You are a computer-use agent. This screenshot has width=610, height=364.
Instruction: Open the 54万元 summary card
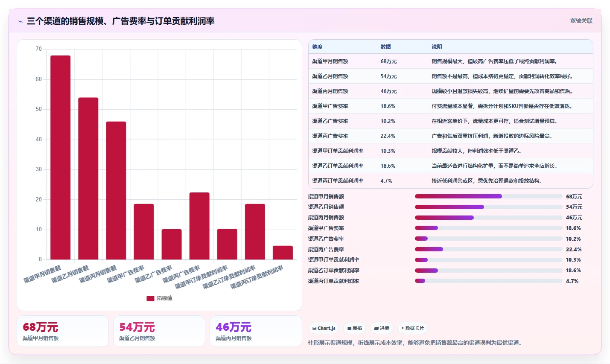point(159,331)
